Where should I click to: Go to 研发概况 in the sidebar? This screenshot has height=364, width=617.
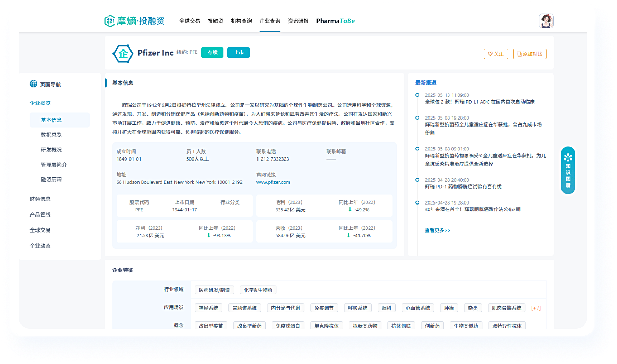[x=51, y=150]
